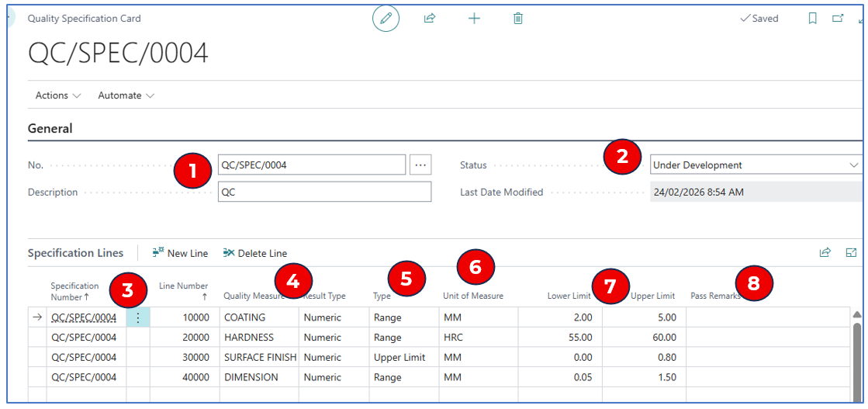The image size is (868, 409).
Task: Click the share icon in header
Action: 430,18
